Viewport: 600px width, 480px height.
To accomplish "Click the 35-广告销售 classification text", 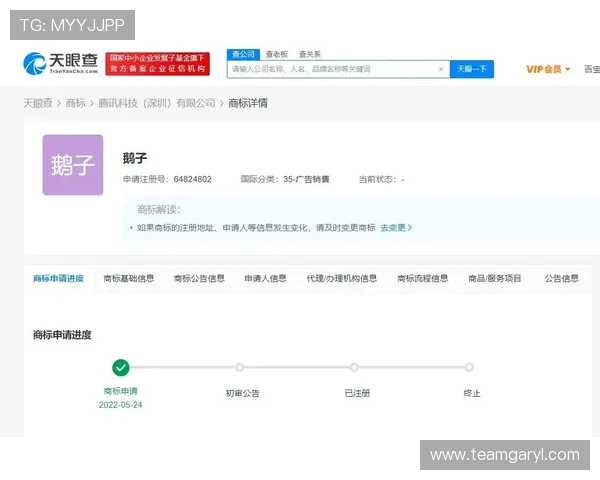I will [306, 180].
